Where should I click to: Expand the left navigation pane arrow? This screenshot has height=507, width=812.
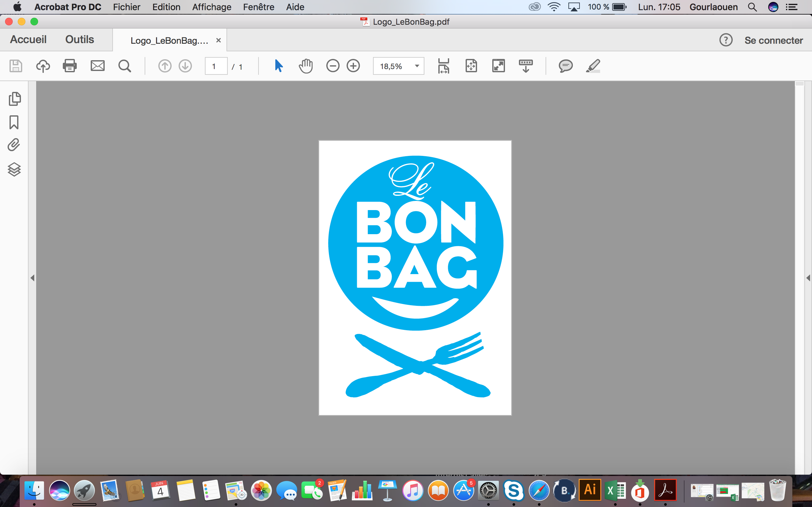pyautogui.click(x=33, y=278)
